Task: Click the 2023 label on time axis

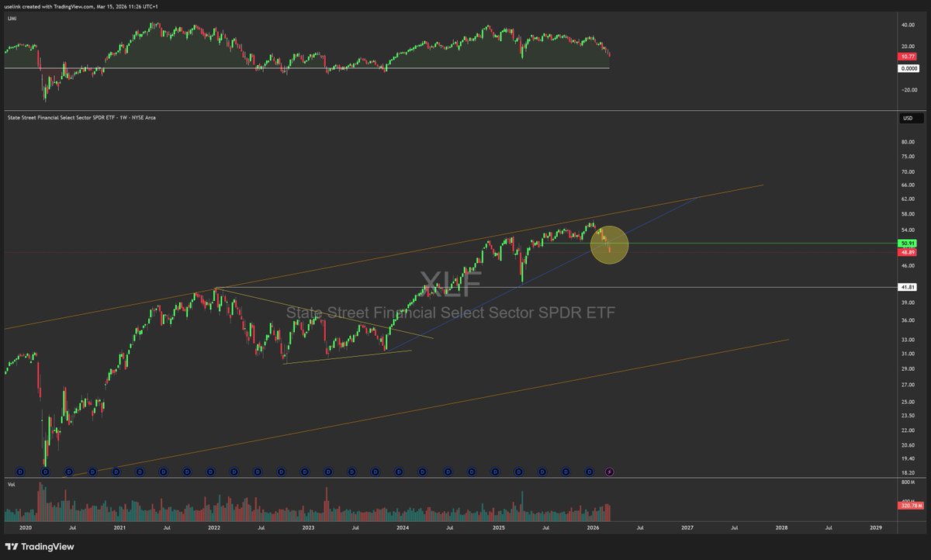Action: [308, 527]
